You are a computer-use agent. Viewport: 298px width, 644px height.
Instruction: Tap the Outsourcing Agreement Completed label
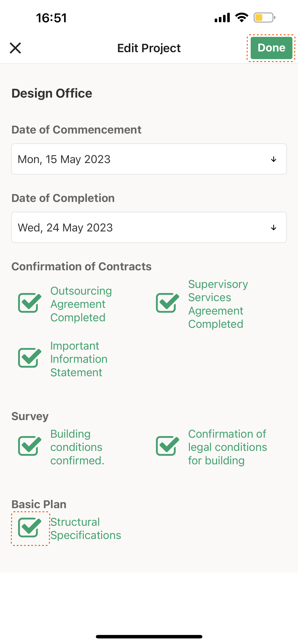click(x=81, y=304)
